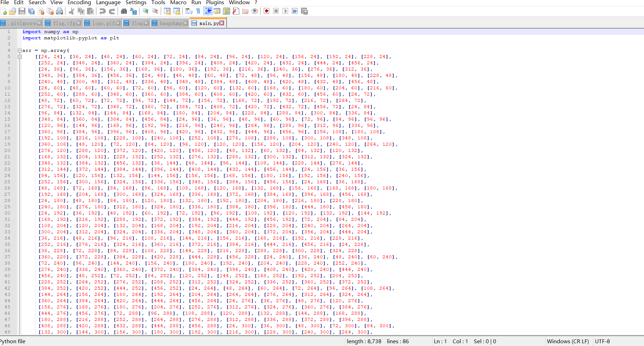Screen dimensions: 644x346
Task: Toggle word wrap in toolbar
Action: 189,11
